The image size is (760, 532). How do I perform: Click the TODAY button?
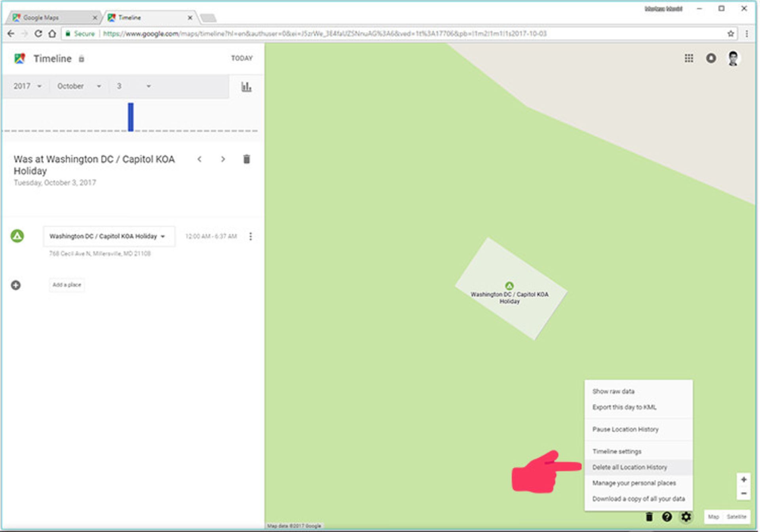coord(242,58)
